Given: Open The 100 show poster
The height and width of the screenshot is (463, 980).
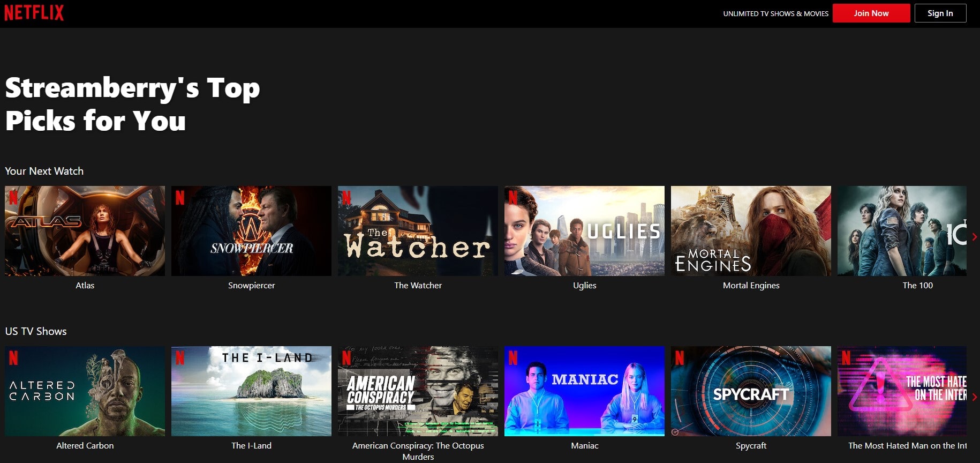Looking at the screenshot, I should [x=902, y=231].
